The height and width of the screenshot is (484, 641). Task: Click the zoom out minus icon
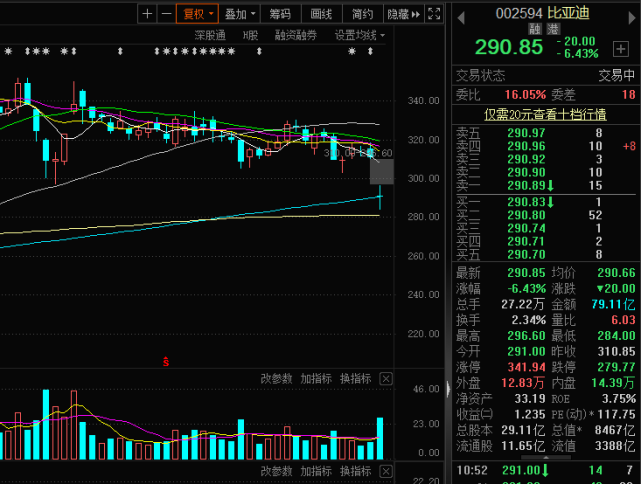(x=165, y=14)
